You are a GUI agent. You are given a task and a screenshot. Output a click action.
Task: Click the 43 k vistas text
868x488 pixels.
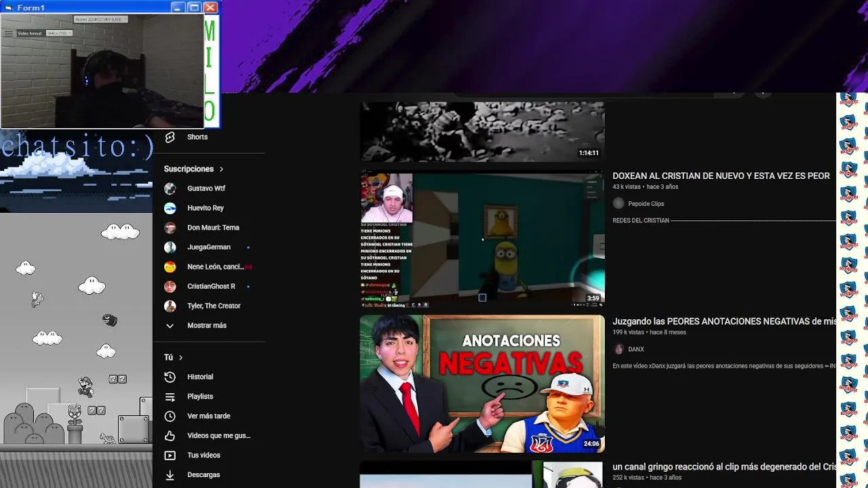point(626,187)
